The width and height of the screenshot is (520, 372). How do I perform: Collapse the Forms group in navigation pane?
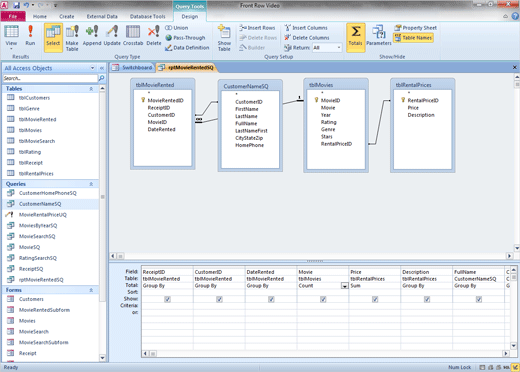tap(91, 290)
